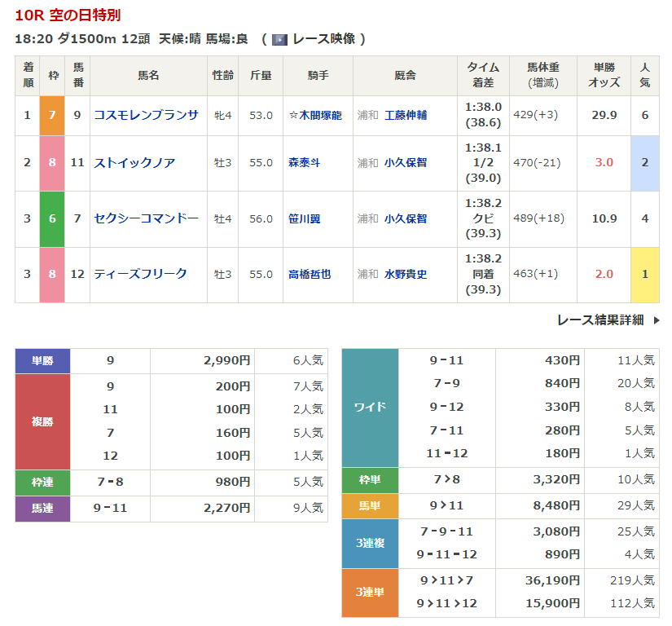The height and width of the screenshot is (626, 672).
Task: Select the ワイド payout label
Action: tap(370, 407)
